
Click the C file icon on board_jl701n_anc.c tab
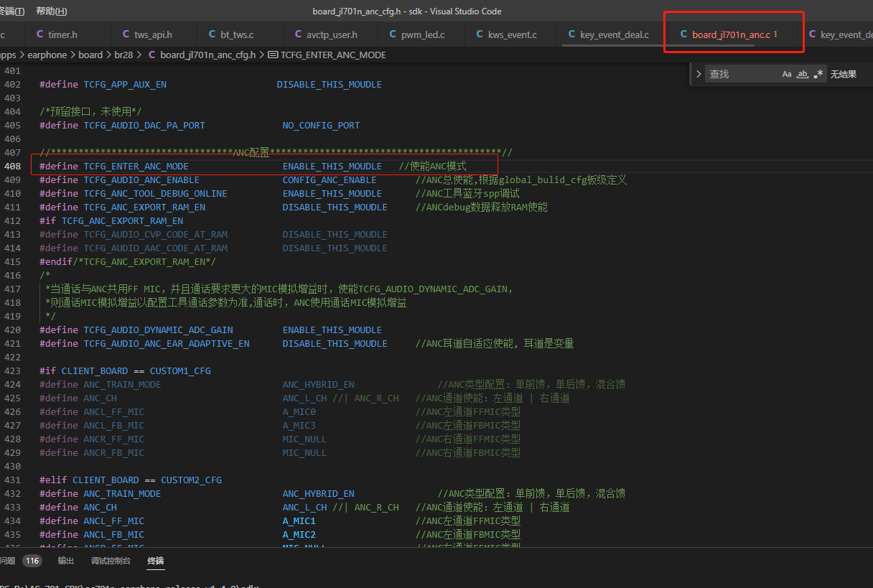(683, 34)
